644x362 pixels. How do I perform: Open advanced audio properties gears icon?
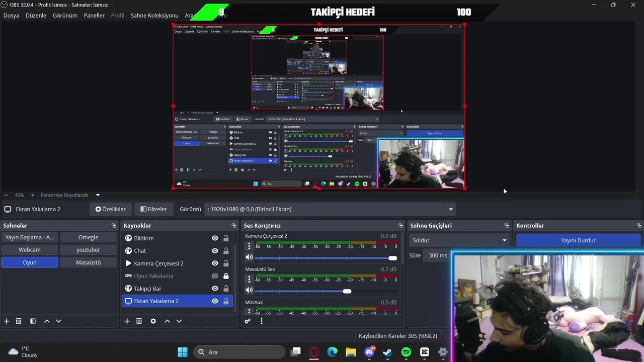pyautogui.click(x=248, y=321)
